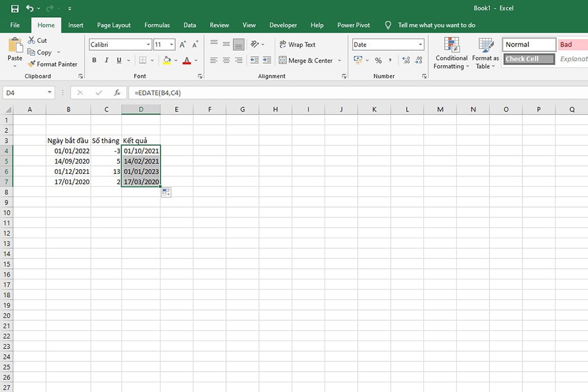Screen dimensions: 588x392
Task: Apply center alignment to the selection
Action: pos(226,60)
